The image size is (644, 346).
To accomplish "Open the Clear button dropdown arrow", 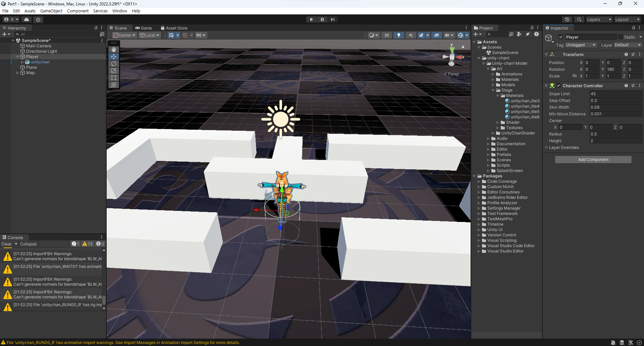I will (x=16, y=244).
